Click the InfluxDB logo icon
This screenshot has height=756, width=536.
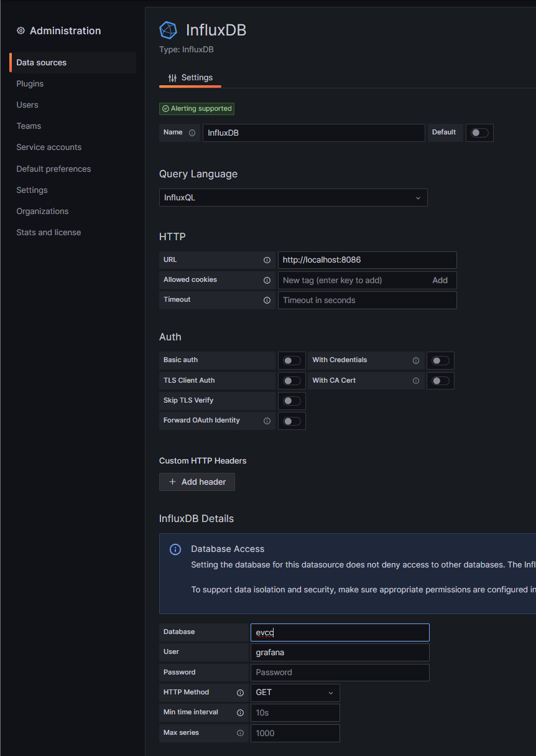coord(169,30)
